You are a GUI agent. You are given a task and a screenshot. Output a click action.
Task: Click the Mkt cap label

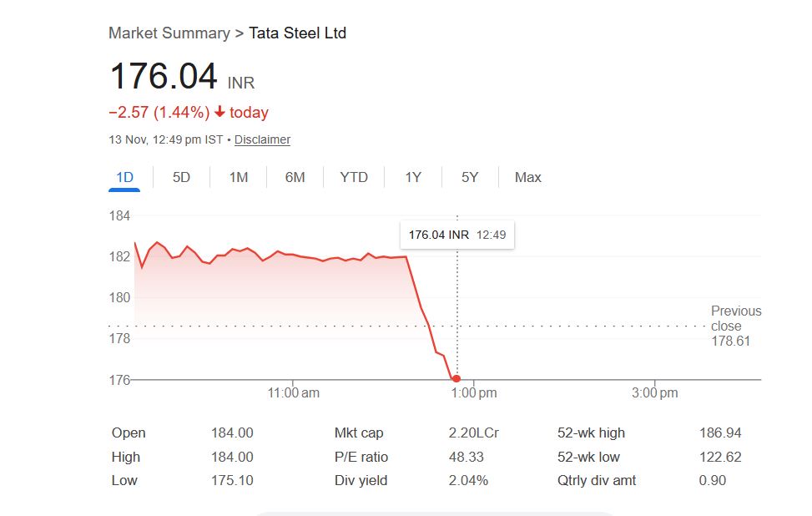point(359,433)
